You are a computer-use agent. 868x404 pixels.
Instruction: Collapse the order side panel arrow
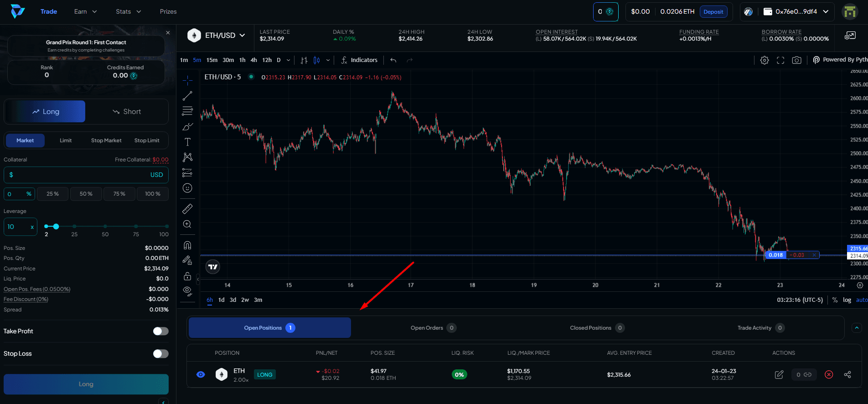[163, 401]
